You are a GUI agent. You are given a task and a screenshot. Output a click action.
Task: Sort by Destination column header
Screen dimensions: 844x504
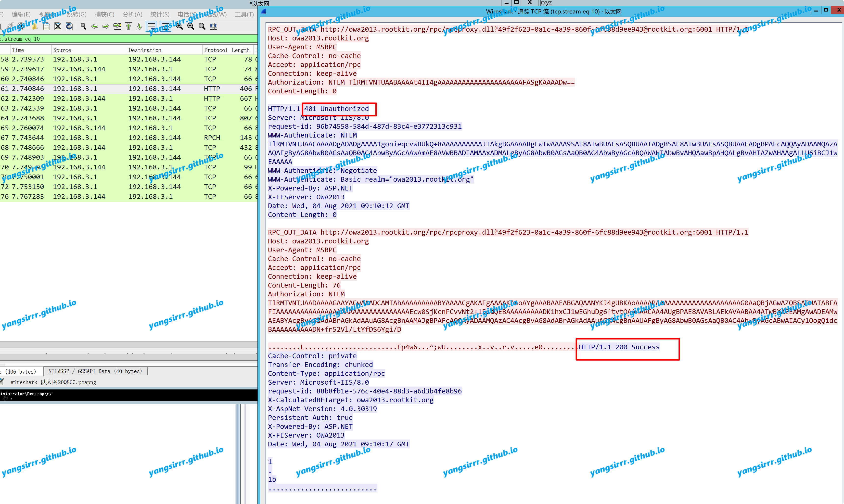(145, 50)
